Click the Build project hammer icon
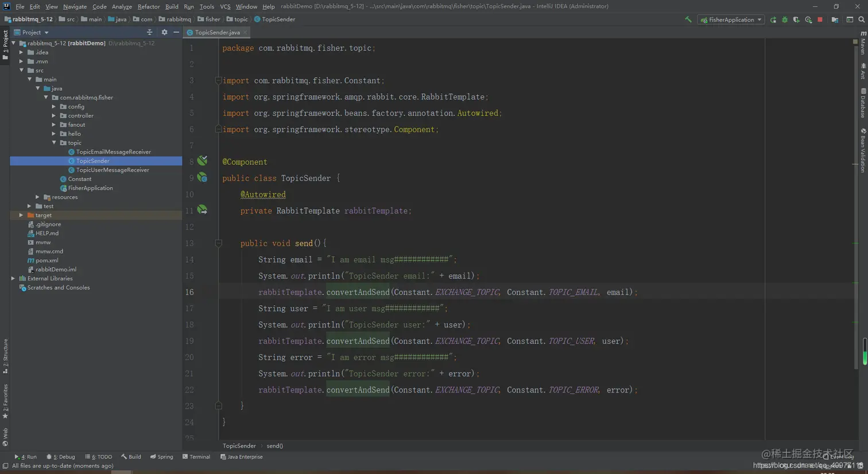868x474 pixels. pos(688,20)
